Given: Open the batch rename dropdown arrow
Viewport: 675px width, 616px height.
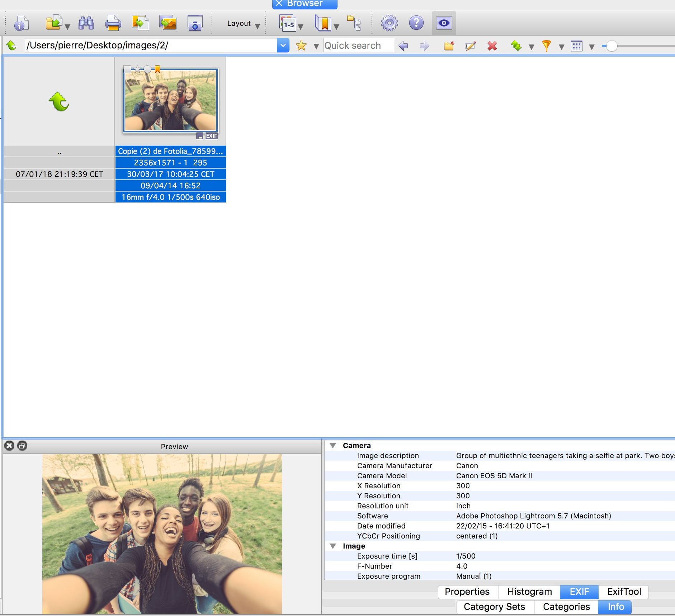Looking at the screenshot, I should tap(301, 27).
